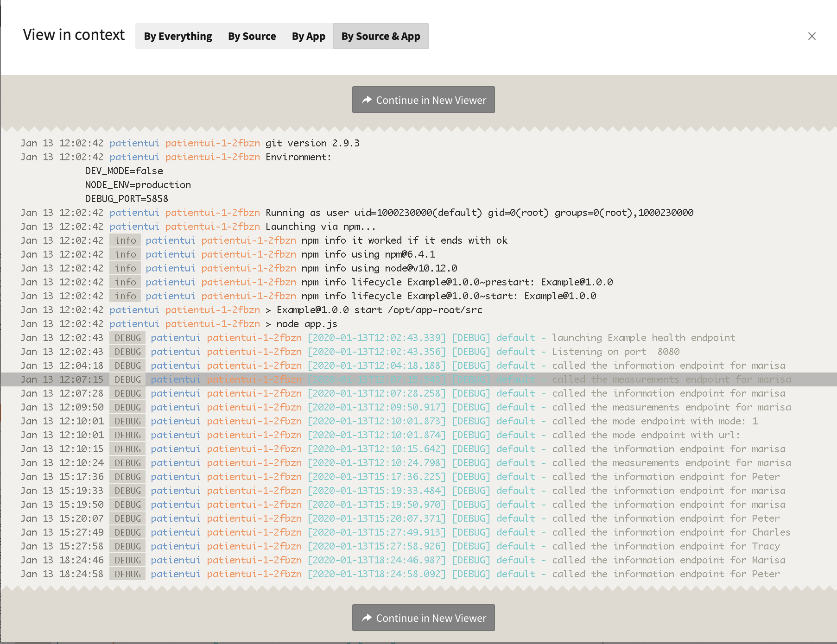Screen dimensions: 837x644
Task: Click 'information endpoint for Tracy' message
Action: [666, 546]
